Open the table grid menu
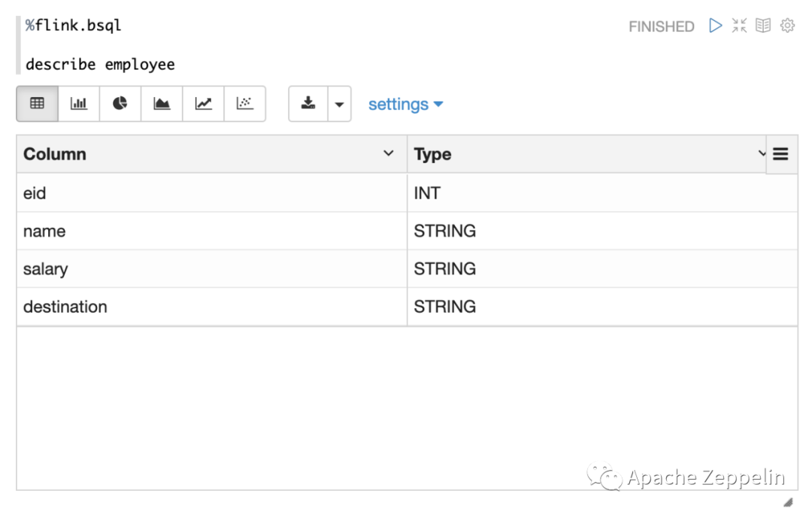812x515 pixels. pyautogui.click(x=780, y=154)
